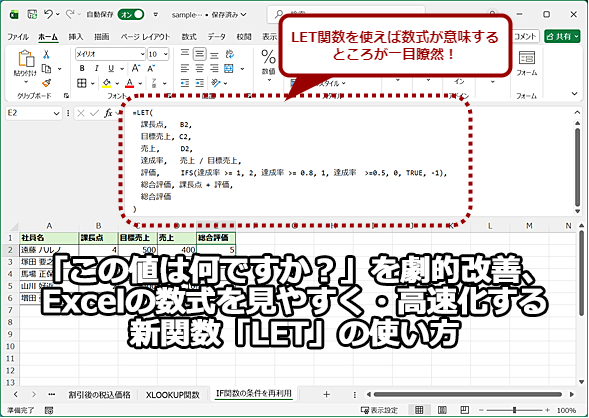Click 表示設定 in status bar
The image size is (589, 418).
[x=379, y=410]
